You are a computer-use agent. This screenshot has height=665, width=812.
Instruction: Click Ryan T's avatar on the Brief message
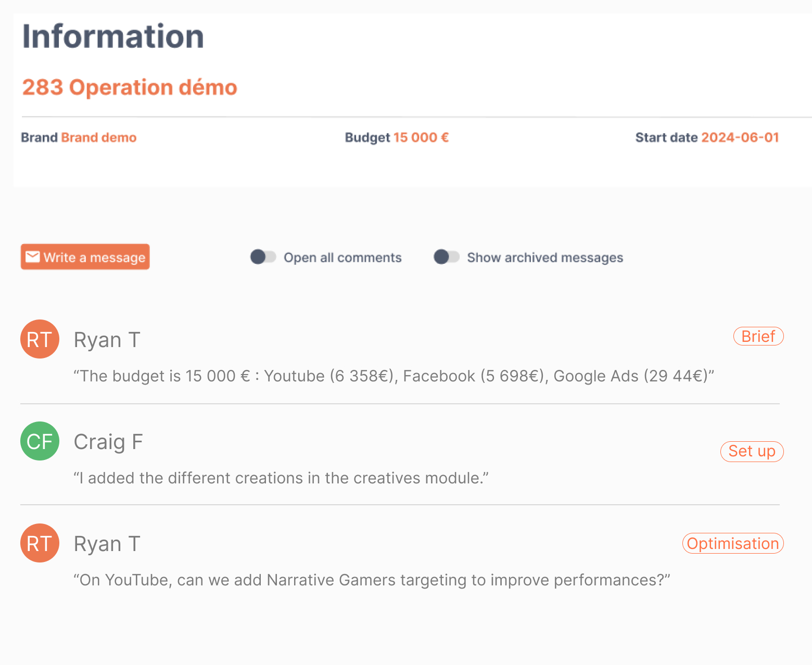(x=40, y=339)
